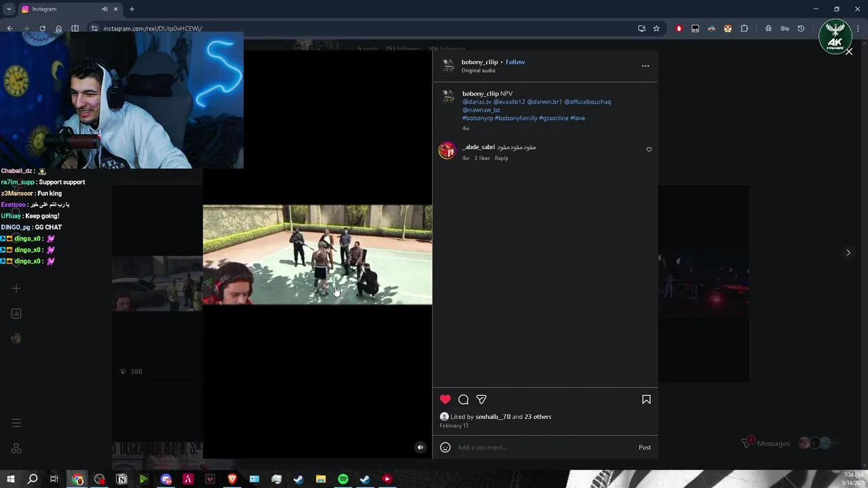This screenshot has width=868, height=488.
Task: Open the Windows Start menu
Action: pos(10,479)
